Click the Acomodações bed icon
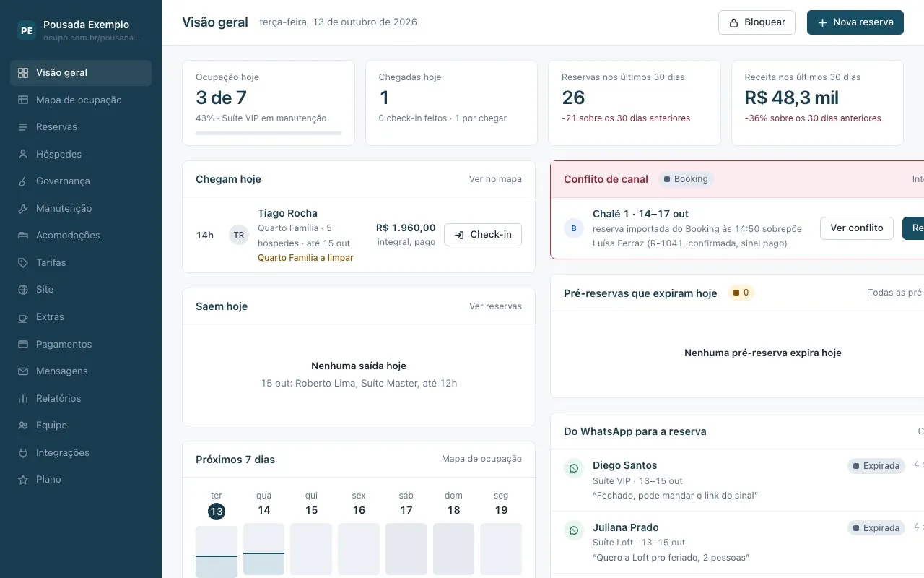This screenshot has height=578, width=924. point(23,236)
